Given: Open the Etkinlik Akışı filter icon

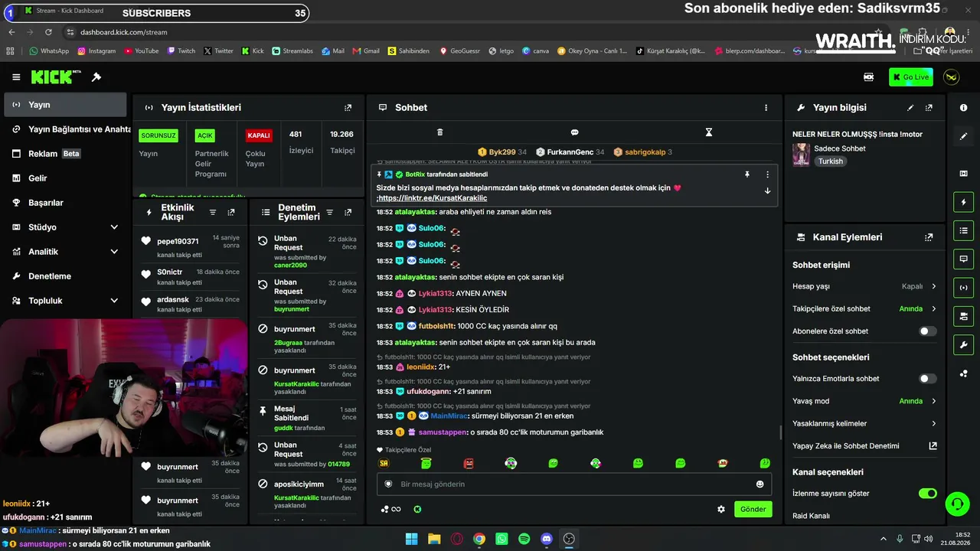Looking at the screenshot, I should [x=213, y=212].
